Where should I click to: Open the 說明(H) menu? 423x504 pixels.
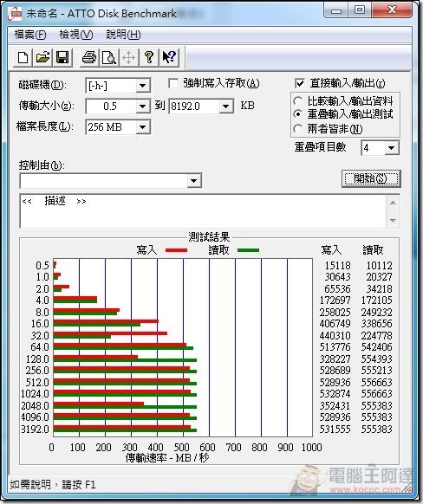pos(123,35)
